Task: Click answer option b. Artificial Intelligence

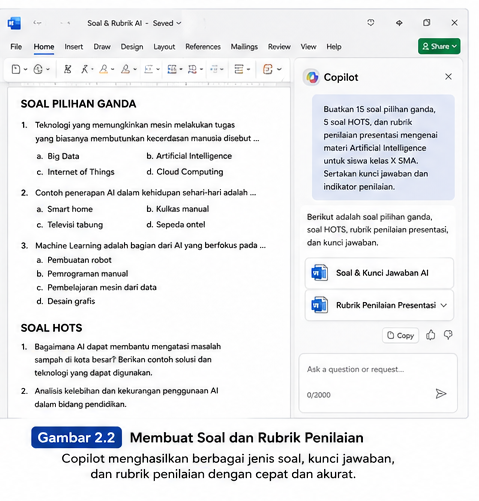Action: (x=189, y=156)
